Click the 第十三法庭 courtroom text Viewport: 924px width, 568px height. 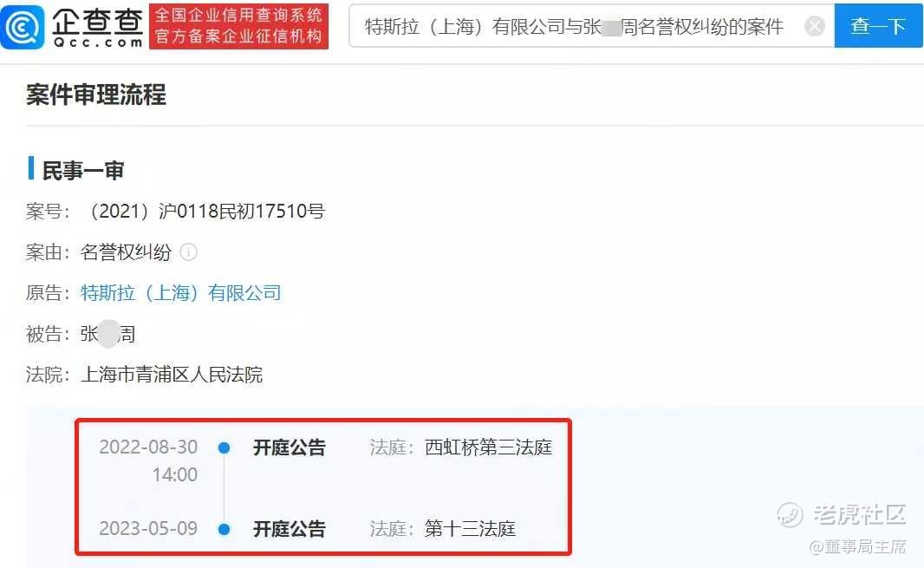point(471,529)
